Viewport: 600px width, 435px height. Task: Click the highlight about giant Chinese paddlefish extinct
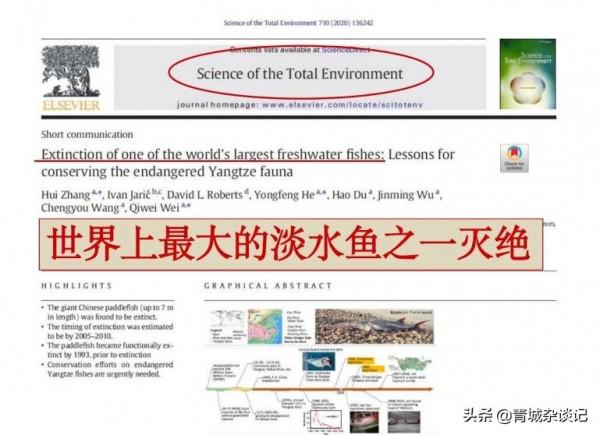click(108, 312)
